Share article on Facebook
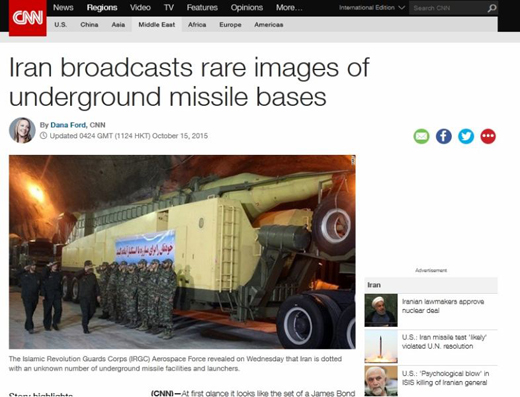Screen dimensions: 520x397 click(x=444, y=136)
